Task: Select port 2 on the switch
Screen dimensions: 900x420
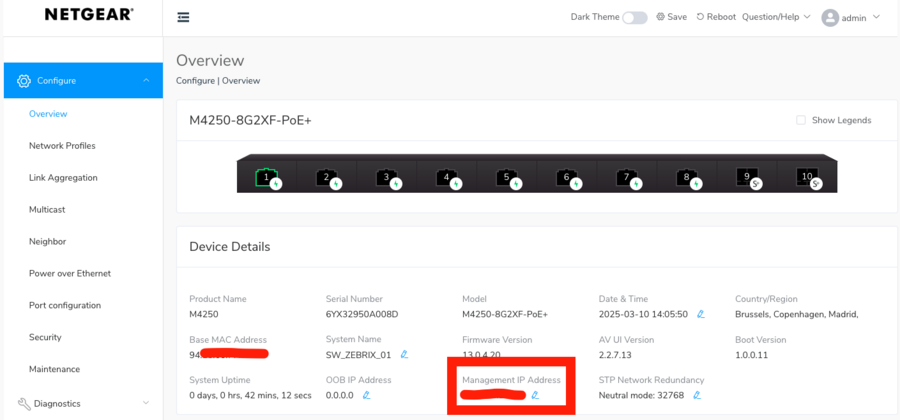Action: (327, 178)
